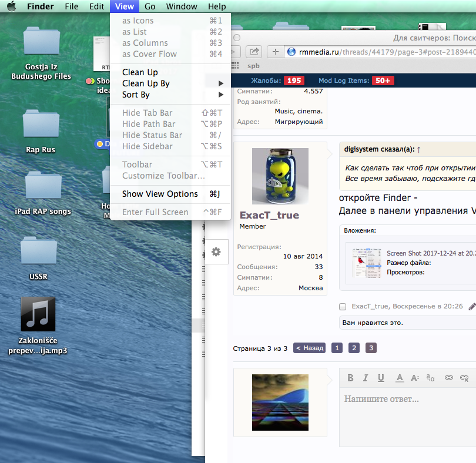Go to thread page 3
The width and height of the screenshot is (476, 463).
(371, 348)
